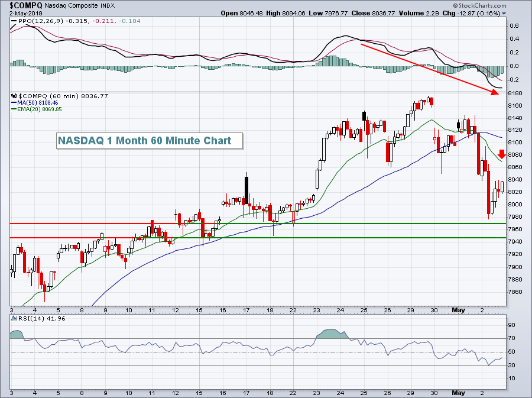Click the 0.6 label on the PPO axis
The width and height of the screenshot is (532, 398).
pos(514,26)
